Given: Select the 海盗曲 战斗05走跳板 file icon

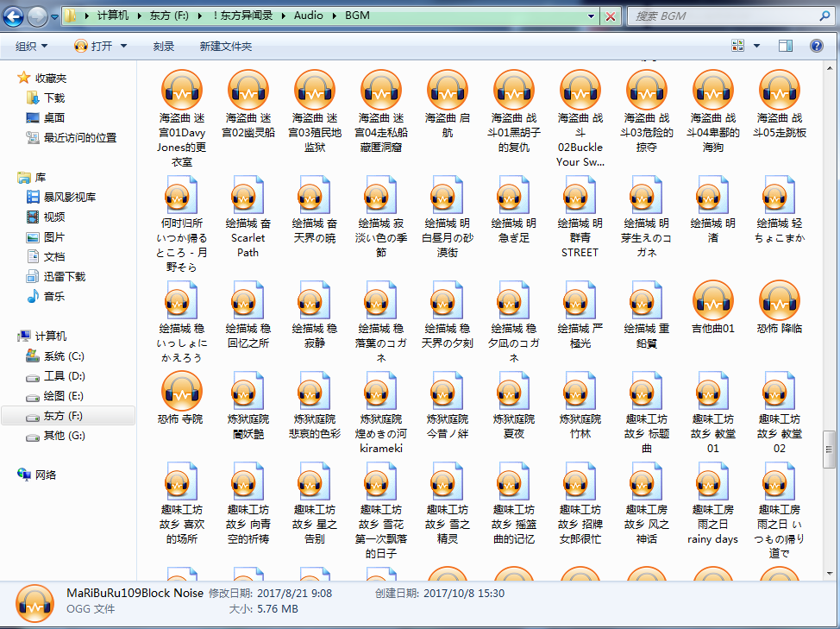Looking at the screenshot, I should [780, 90].
